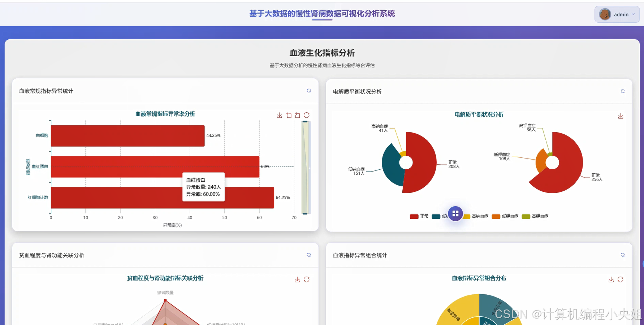
Task: Restore the 血液常规指标异常率分析 bar chart
Action: tap(307, 115)
